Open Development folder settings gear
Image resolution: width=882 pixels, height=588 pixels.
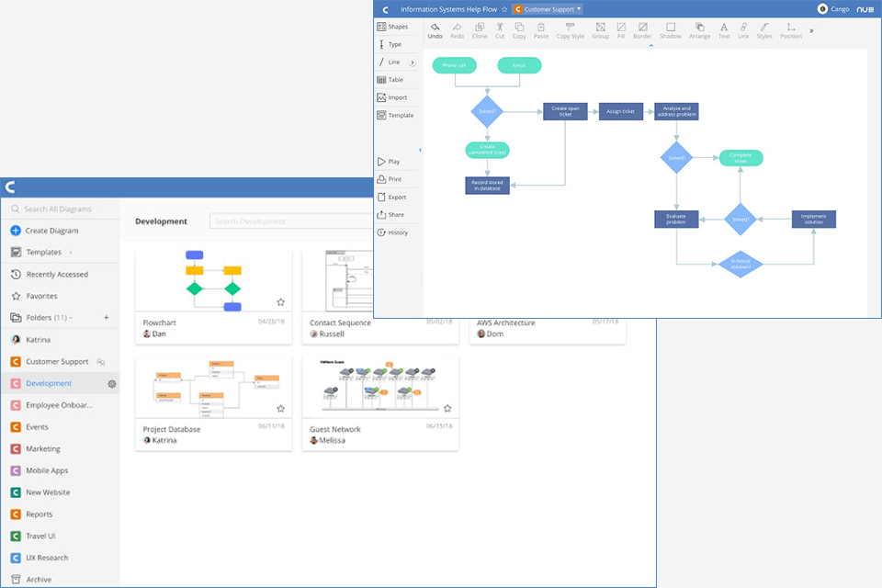[x=112, y=384]
